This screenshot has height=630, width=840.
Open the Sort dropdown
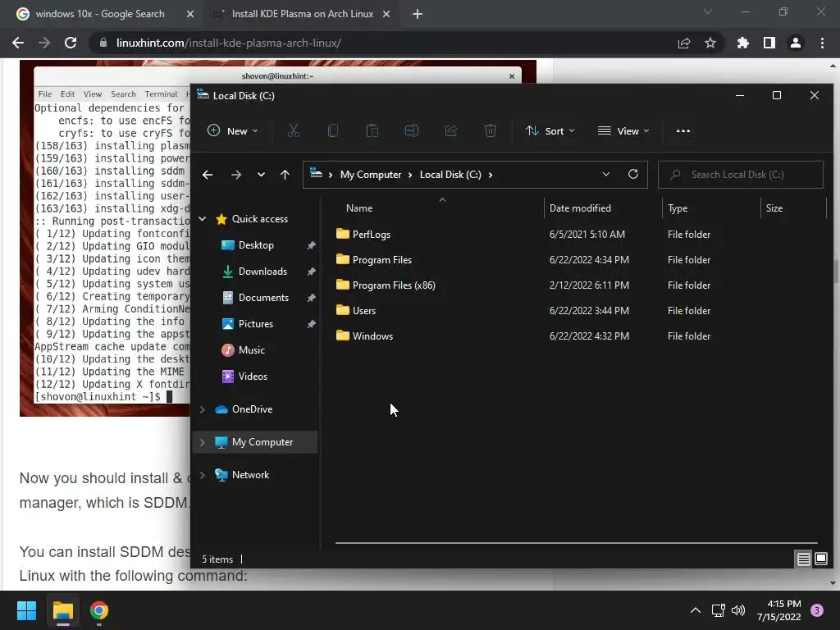point(550,130)
